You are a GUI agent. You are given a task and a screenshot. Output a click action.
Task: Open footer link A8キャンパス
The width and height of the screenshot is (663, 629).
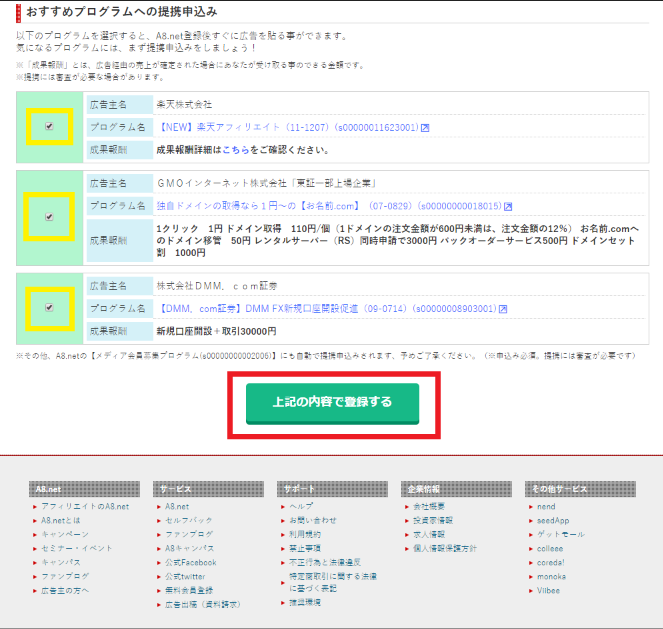189,548
